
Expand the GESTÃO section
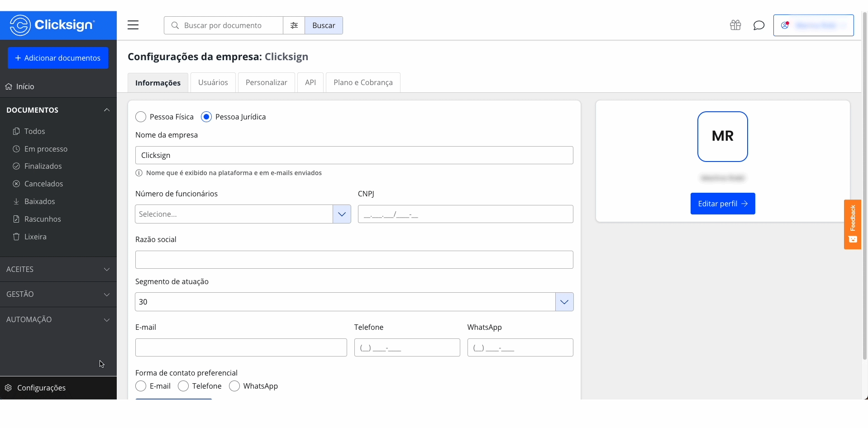tap(58, 294)
